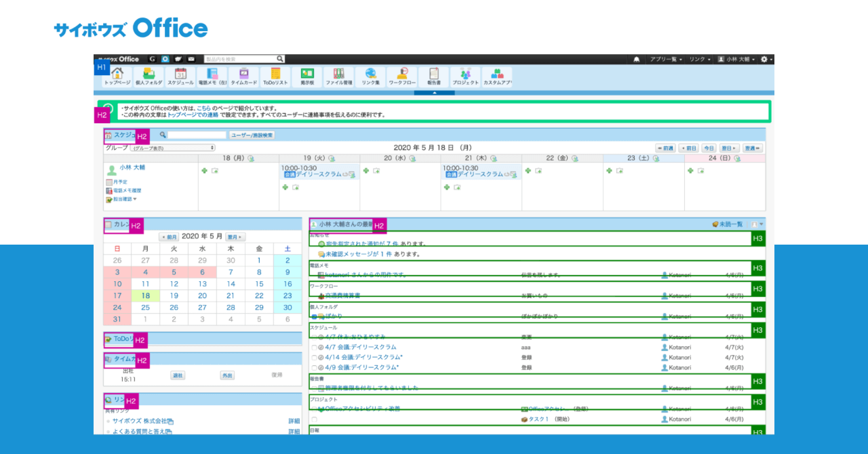Click the schedule user search field
Screen dimensions: 868x454
click(x=197, y=135)
